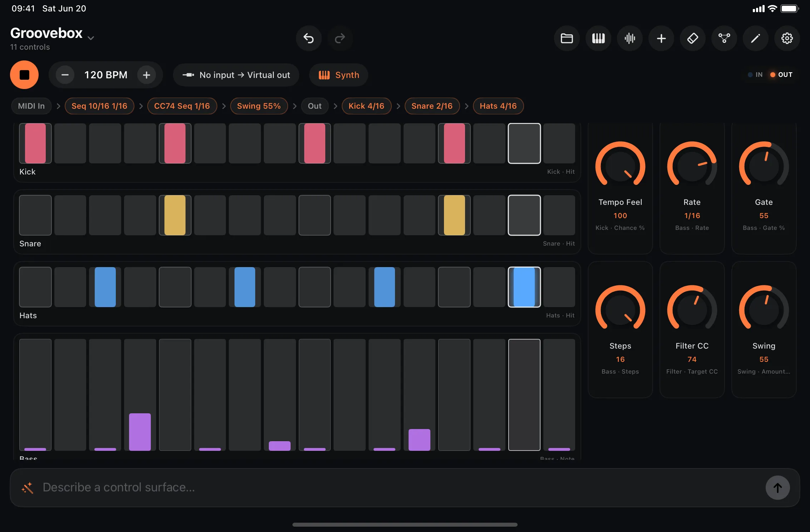
Task: Select the MIDI In chain chip
Action: pyautogui.click(x=31, y=106)
